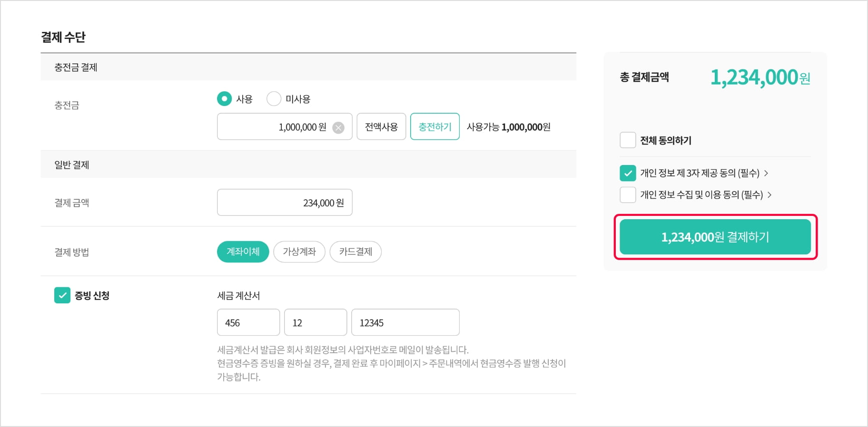This screenshot has width=868, height=427.
Task: Clear the 1,000,000 원 amount field
Action: 338,127
